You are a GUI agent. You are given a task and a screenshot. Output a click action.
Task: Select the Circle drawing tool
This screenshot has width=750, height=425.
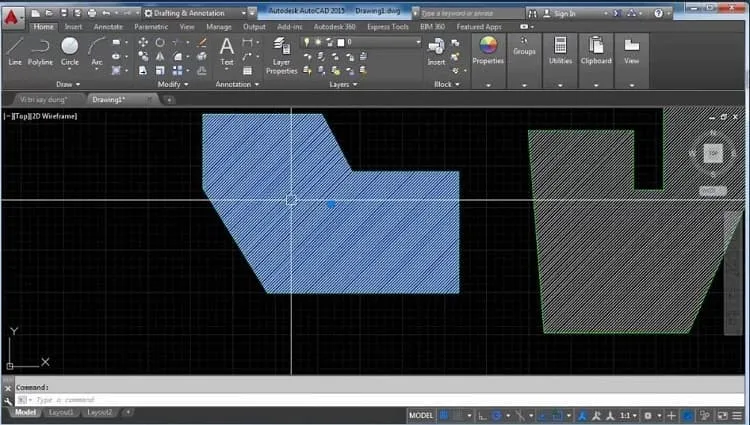[70, 52]
